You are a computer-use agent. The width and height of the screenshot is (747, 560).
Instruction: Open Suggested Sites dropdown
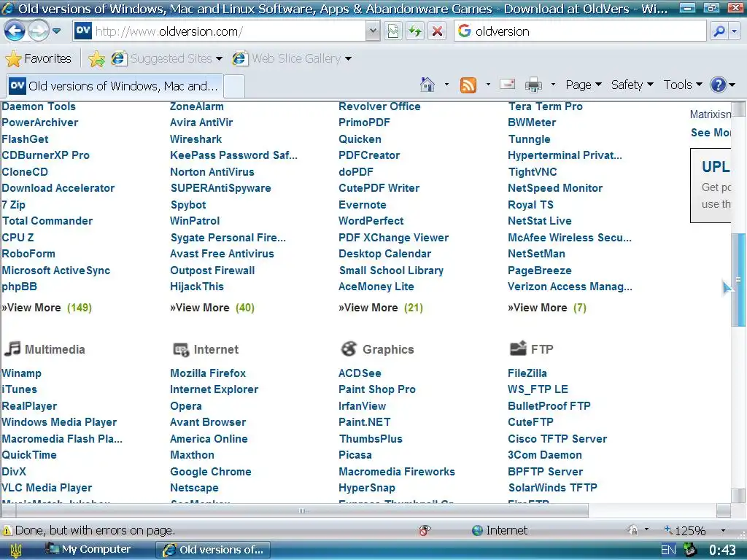[x=167, y=58]
